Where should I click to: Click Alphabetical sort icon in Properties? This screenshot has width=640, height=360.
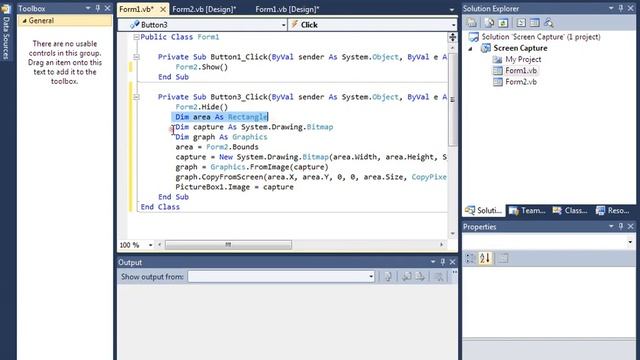[x=485, y=258]
